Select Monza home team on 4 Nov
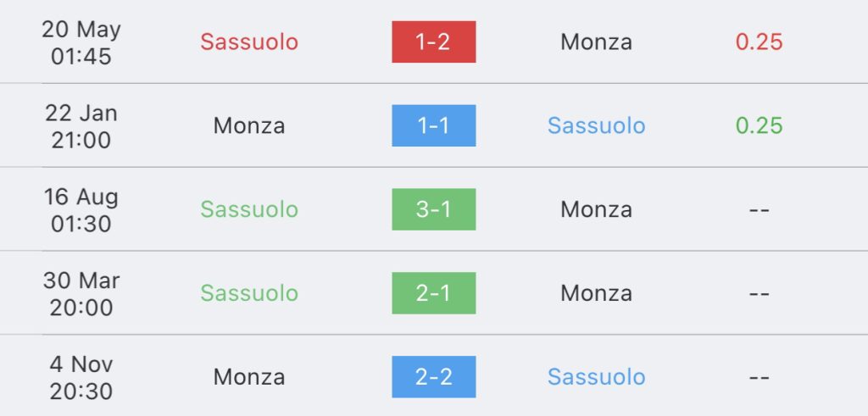Viewport: 868px width, 416px height. click(x=249, y=377)
